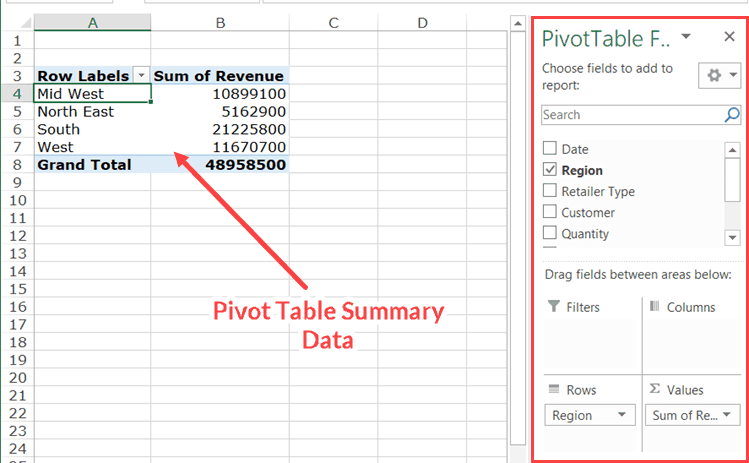Screen dimensions: 749x463
Task: Open the gear Tools layout menu
Action: [x=720, y=77]
